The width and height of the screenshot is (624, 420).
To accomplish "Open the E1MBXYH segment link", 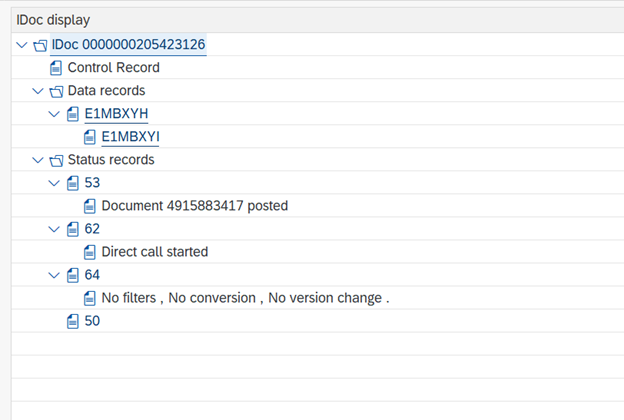I will [116, 114].
